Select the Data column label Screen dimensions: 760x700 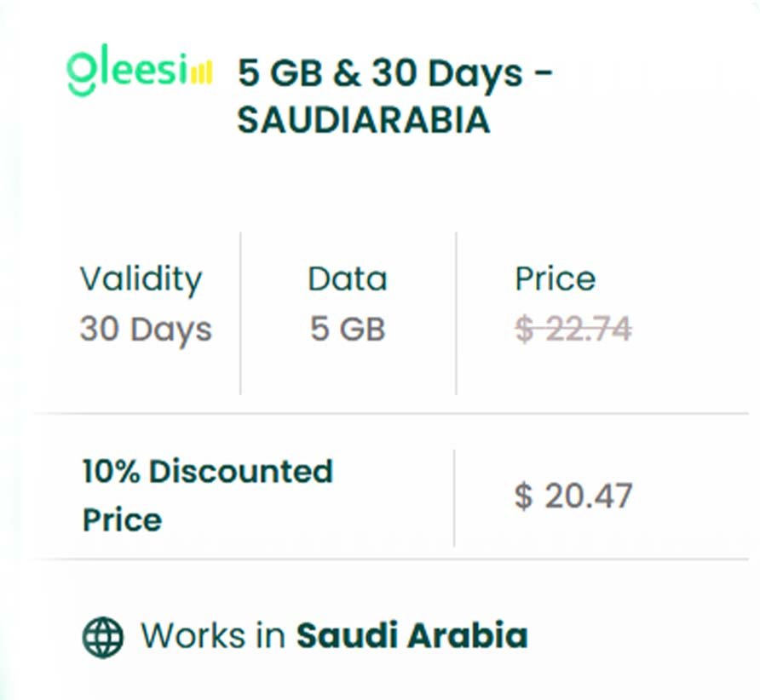348,279
